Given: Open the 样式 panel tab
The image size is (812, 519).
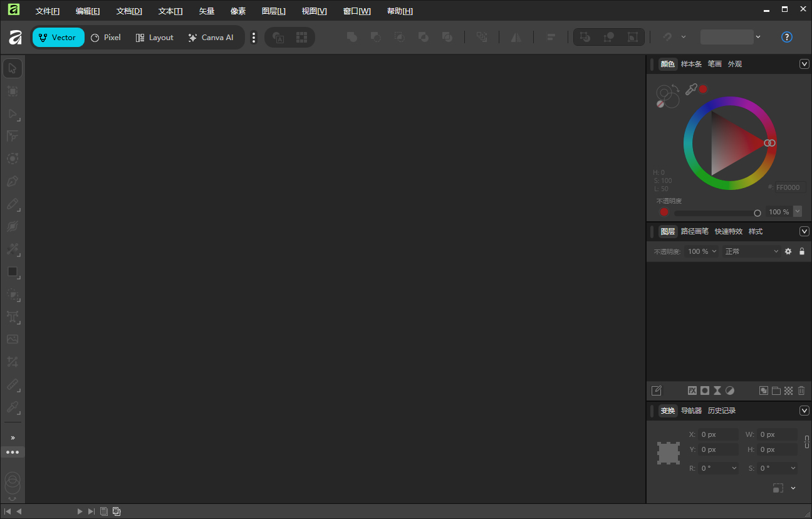Looking at the screenshot, I should pyautogui.click(x=755, y=231).
